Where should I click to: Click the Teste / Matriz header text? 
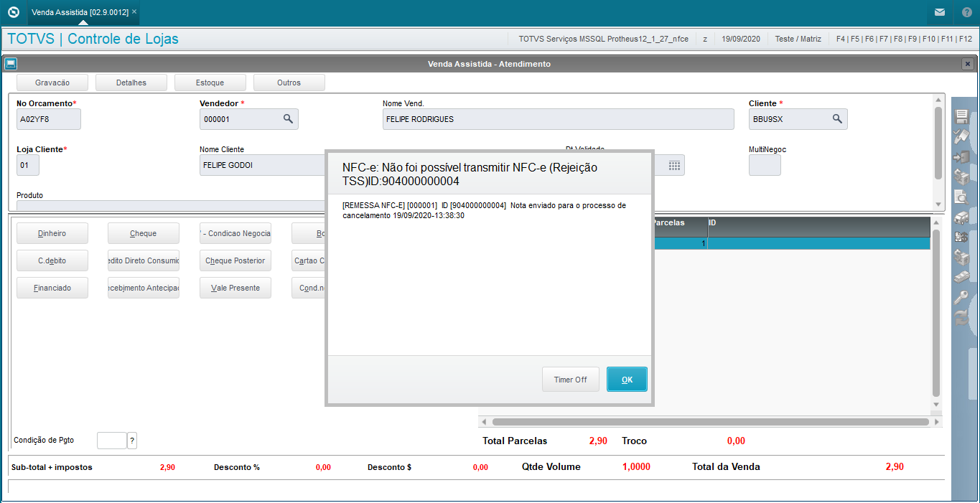click(799, 39)
